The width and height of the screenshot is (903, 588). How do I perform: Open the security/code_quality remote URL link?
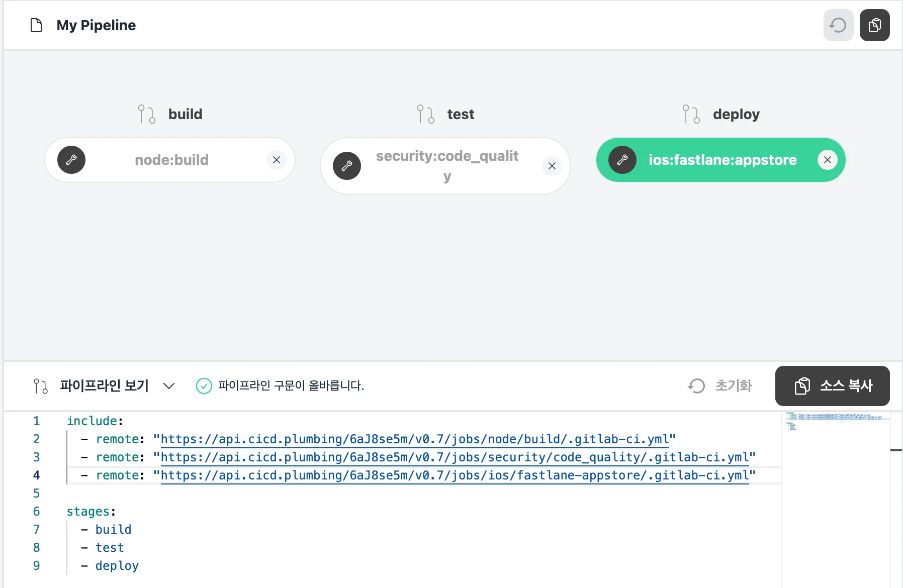tap(455, 457)
